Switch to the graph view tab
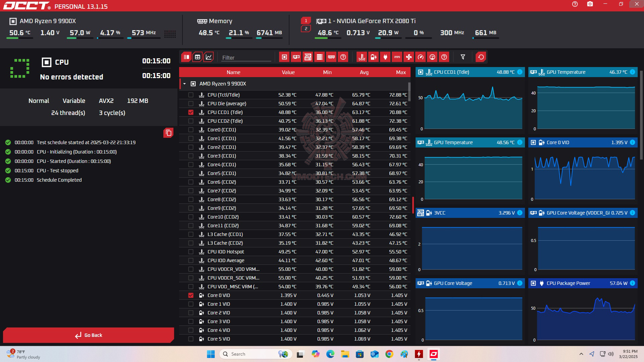The width and height of the screenshot is (644, 362). pyautogui.click(x=209, y=57)
